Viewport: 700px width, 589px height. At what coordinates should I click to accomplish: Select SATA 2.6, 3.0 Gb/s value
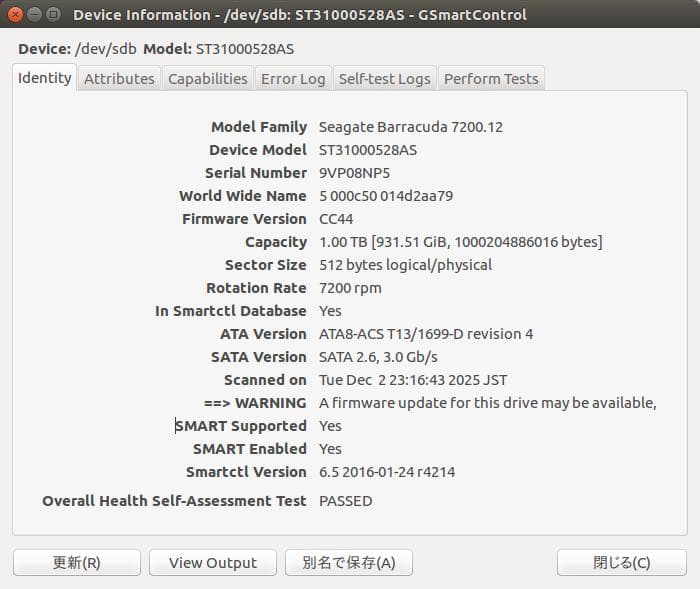(x=378, y=357)
